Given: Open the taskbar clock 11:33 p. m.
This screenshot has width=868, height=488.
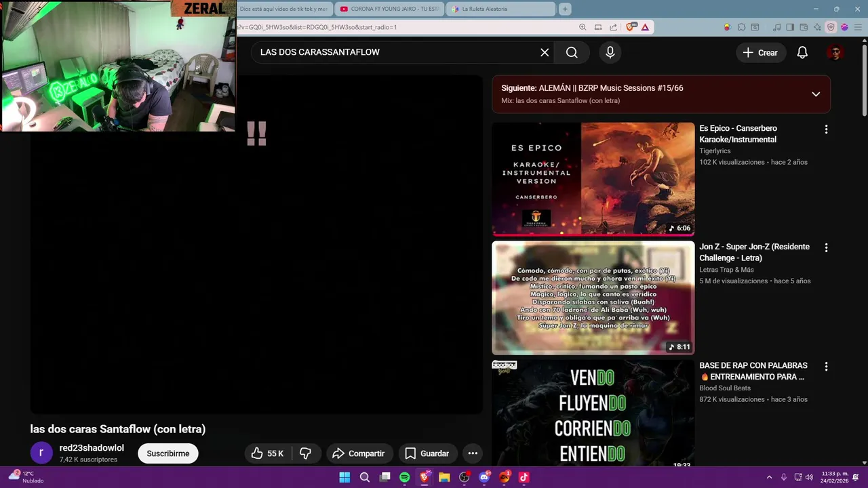Looking at the screenshot, I should [x=835, y=477].
